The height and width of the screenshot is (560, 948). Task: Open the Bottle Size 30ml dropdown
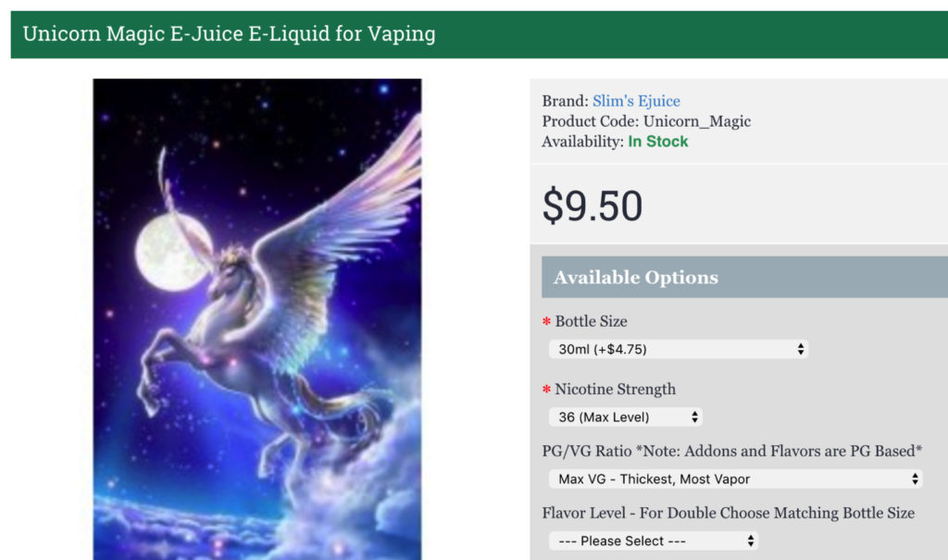coord(679,349)
